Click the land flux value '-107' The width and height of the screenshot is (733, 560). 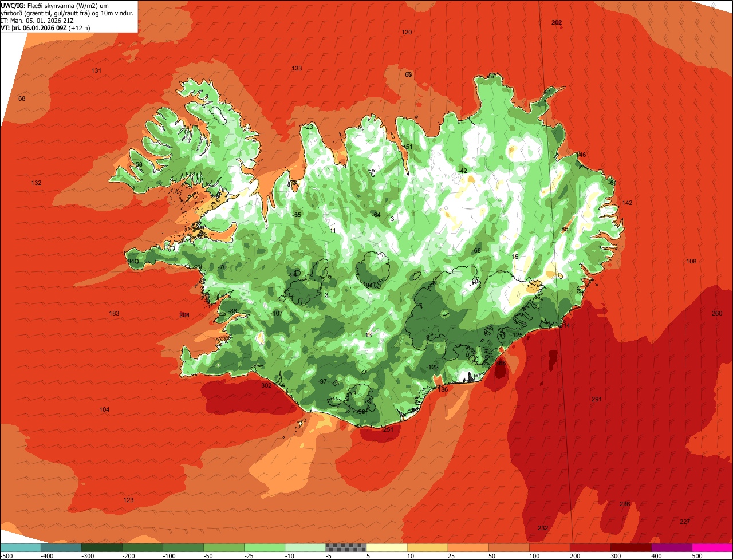[x=277, y=313]
